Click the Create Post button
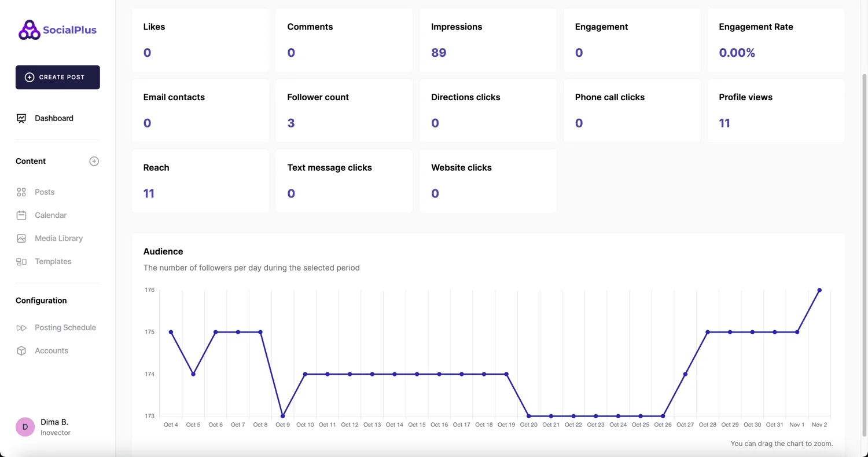 57,77
